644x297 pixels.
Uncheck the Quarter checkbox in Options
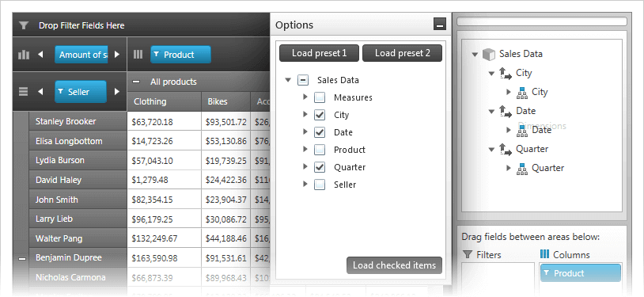pos(320,167)
